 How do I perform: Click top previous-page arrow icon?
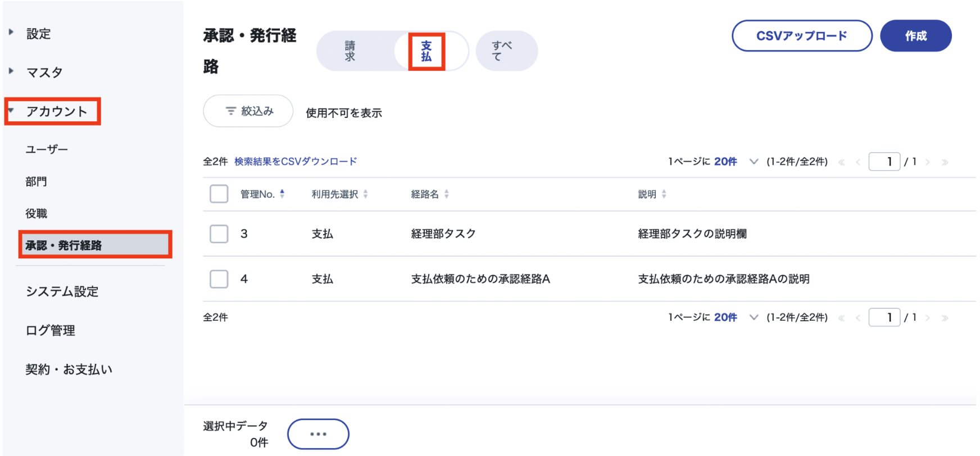click(x=858, y=162)
